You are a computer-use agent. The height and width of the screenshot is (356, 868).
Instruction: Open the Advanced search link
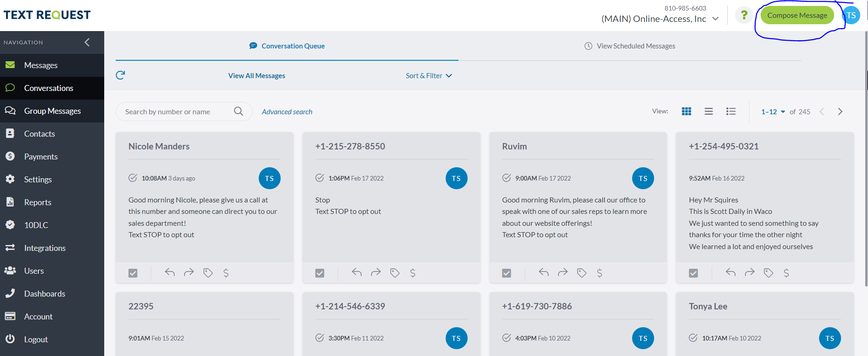pos(287,112)
